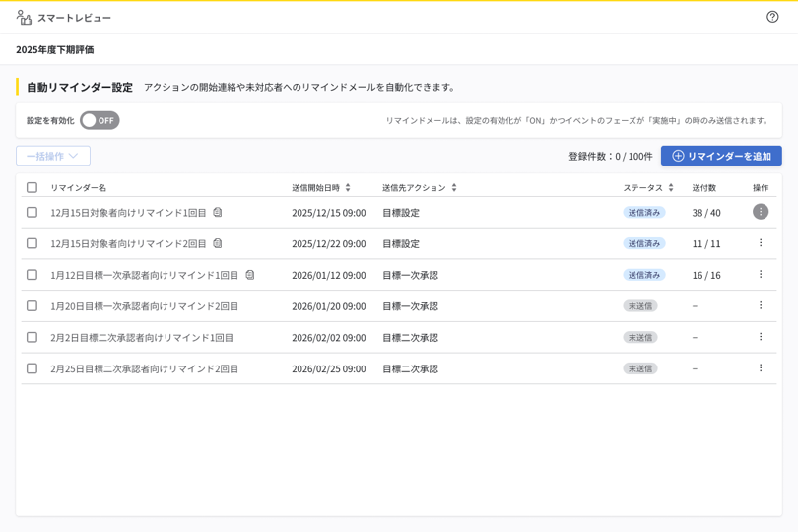
Task: Click the 登録件数：0 / 100件 text
Action: (610, 157)
